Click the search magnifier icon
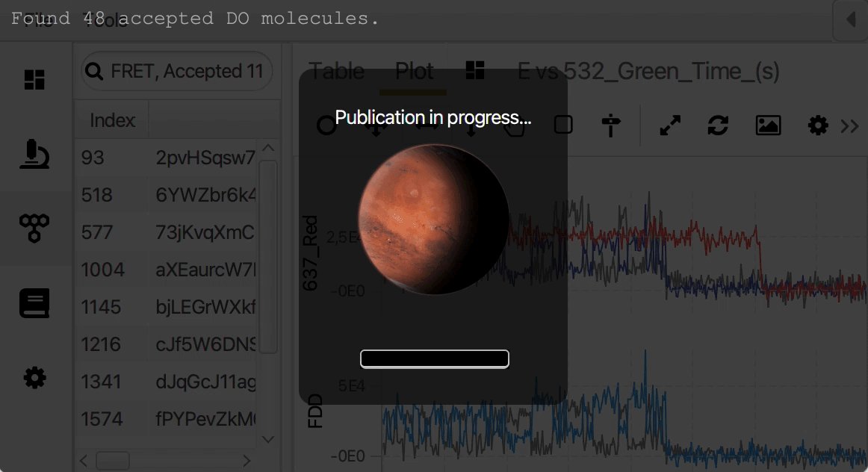The width and height of the screenshot is (868, 472). [94, 72]
